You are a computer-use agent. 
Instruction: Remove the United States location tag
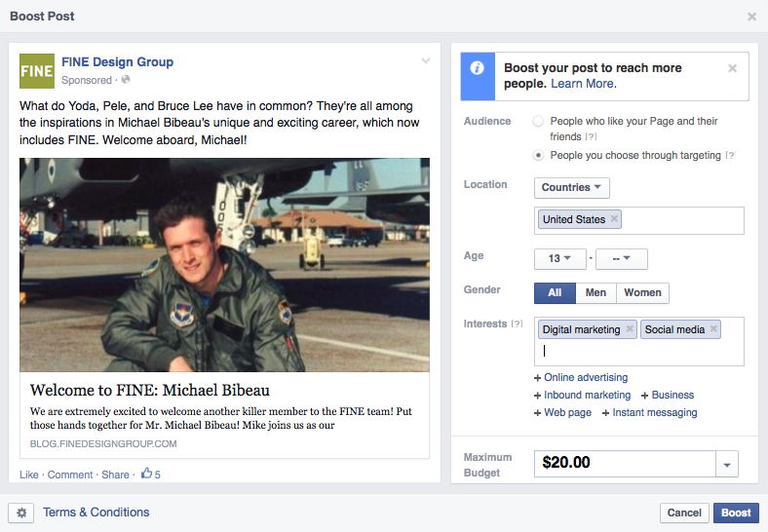tap(614, 219)
